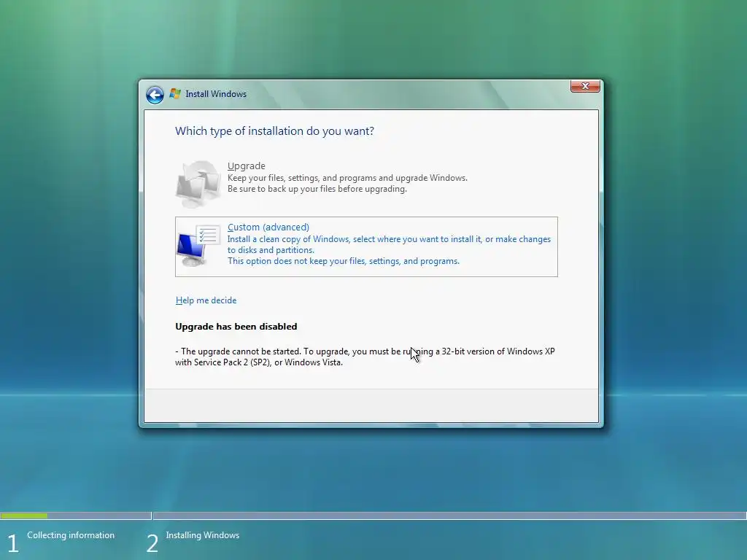Viewport: 747px width, 560px height.
Task: Open the Help me decide link
Action: [x=206, y=300]
